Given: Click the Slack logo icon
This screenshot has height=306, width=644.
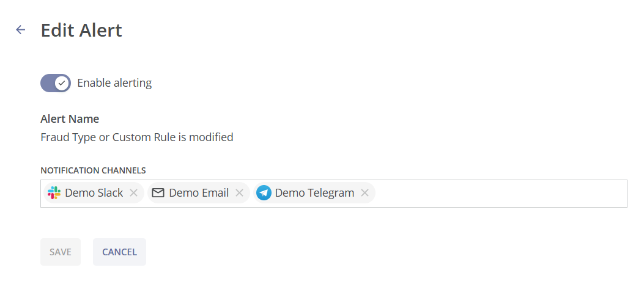Looking at the screenshot, I should [54, 193].
